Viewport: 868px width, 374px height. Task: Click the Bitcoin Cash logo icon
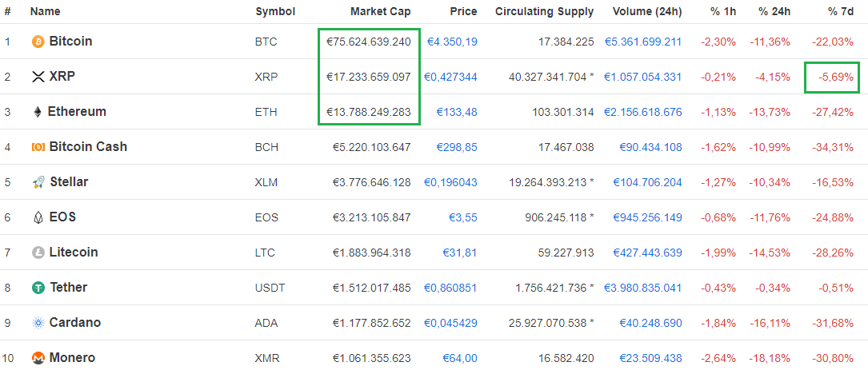point(38,147)
